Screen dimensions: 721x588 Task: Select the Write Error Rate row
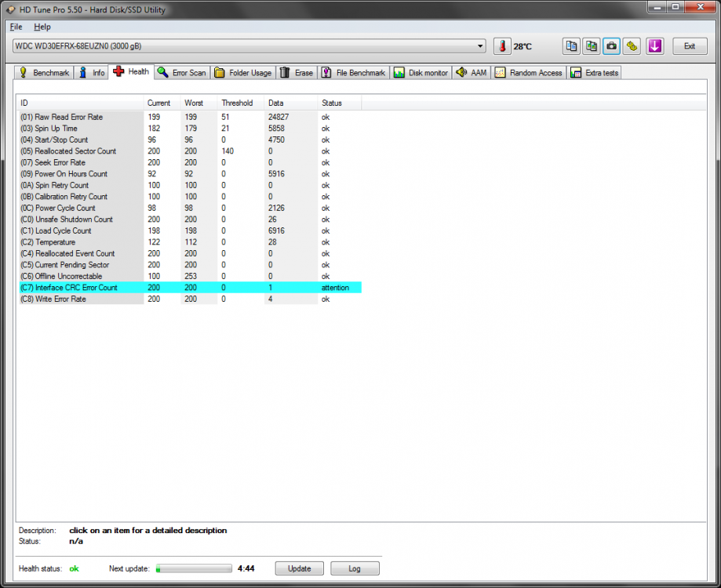190,299
